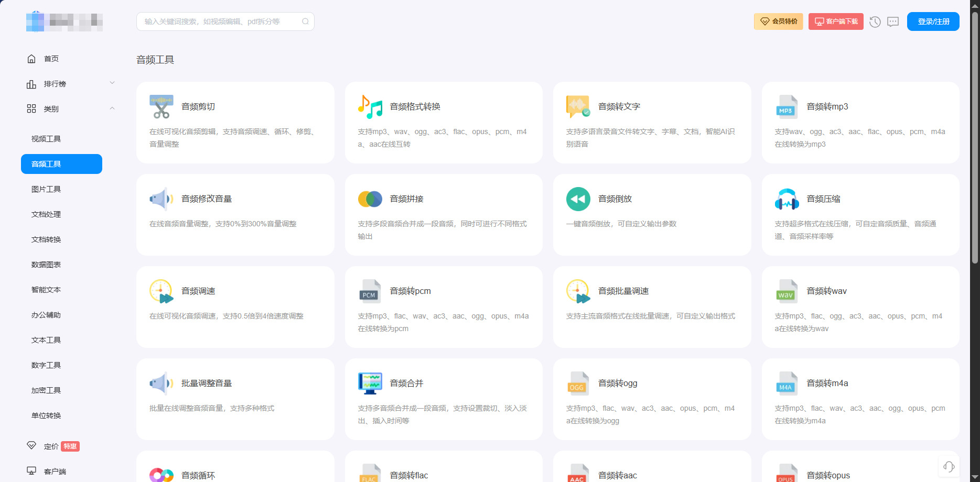Open the 音频转文字 waveform icon
The image size is (980, 482).
pyautogui.click(x=578, y=107)
